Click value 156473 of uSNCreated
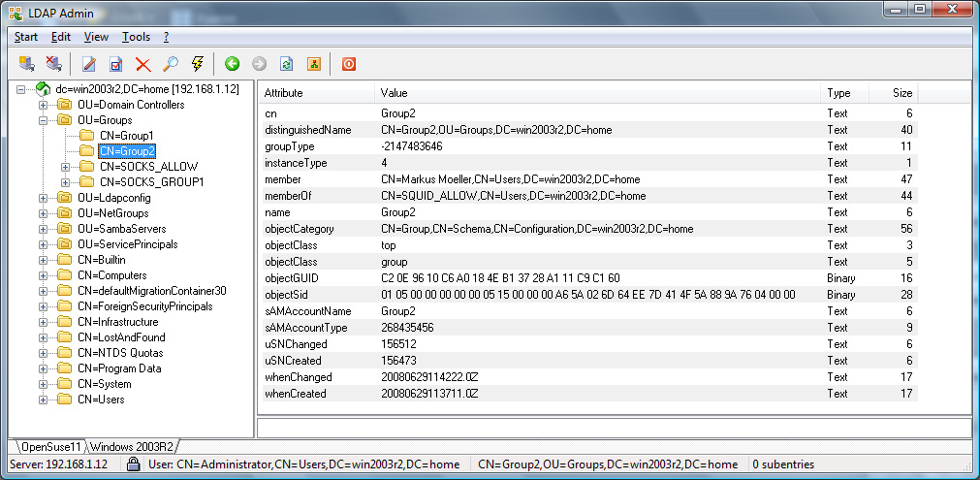Screen dimensions: 980x480 (x=398, y=361)
